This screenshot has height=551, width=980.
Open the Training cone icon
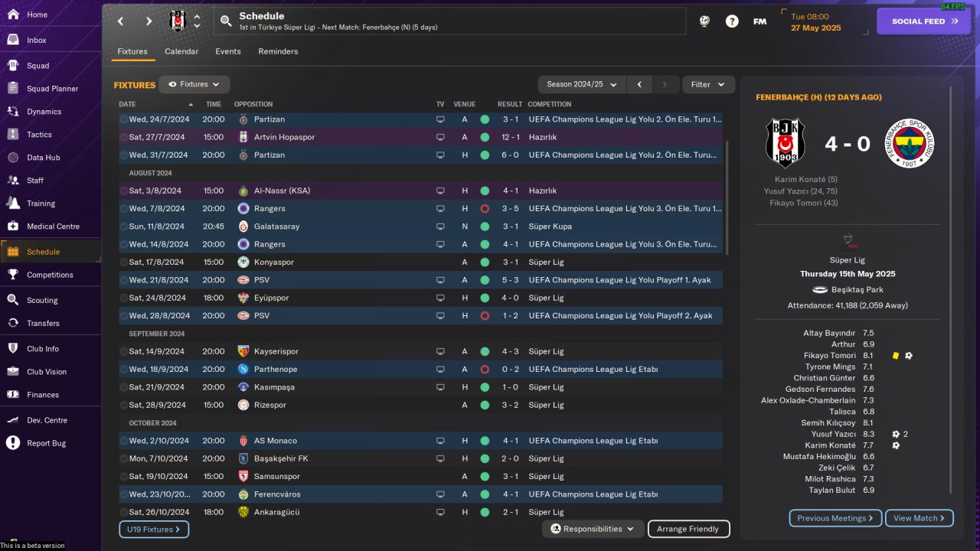12,203
